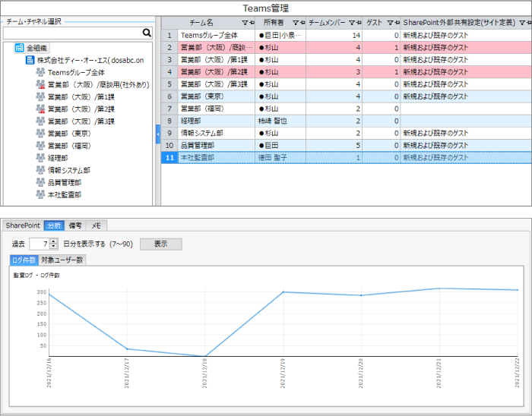Click 情報システム部 cell in table

[x=217, y=133]
